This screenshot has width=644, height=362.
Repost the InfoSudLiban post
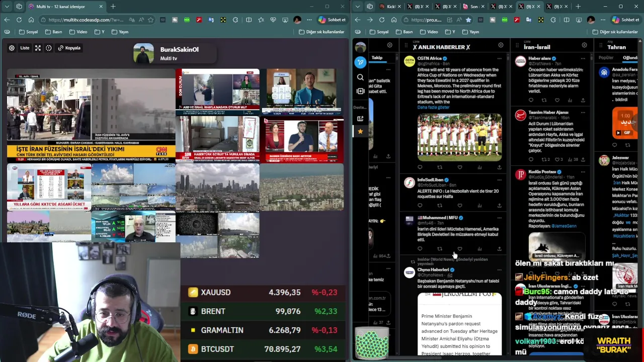440,206
